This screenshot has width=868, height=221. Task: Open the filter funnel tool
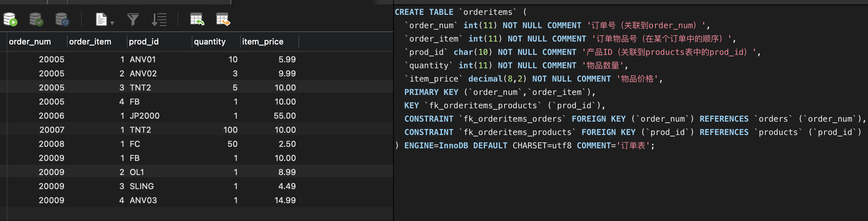[x=133, y=19]
